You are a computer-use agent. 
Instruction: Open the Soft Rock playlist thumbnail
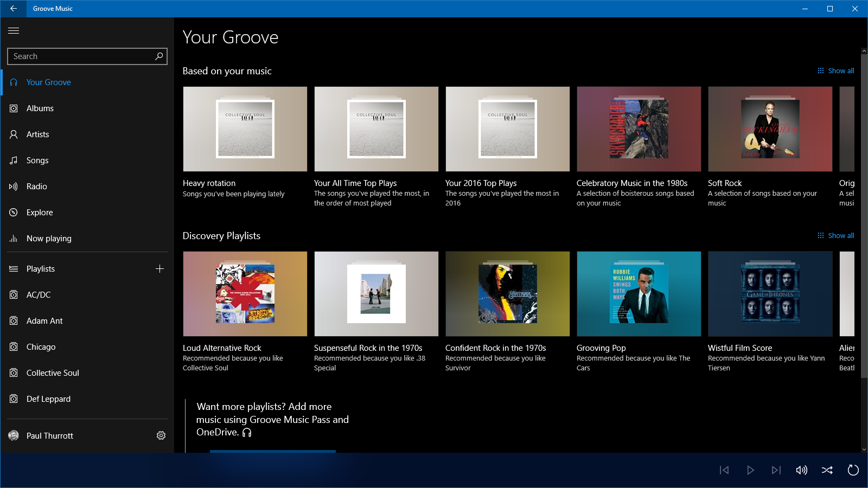[x=770, y=129]
